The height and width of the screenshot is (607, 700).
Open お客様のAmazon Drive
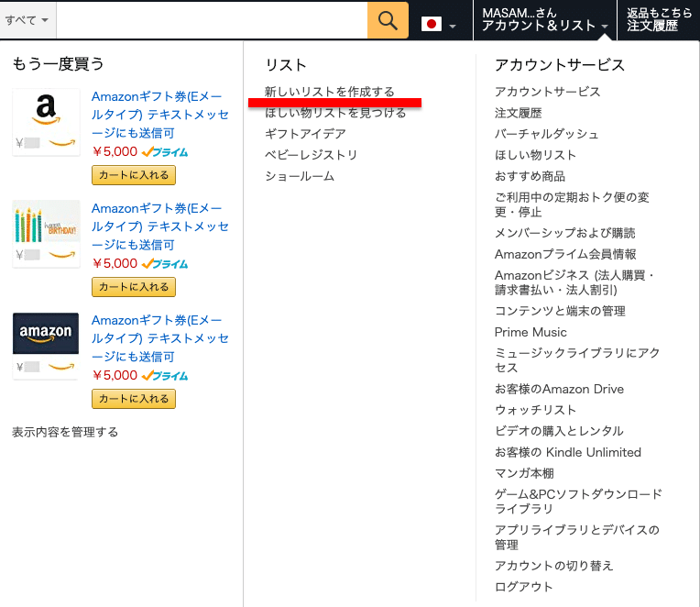[x=559, y=389]
